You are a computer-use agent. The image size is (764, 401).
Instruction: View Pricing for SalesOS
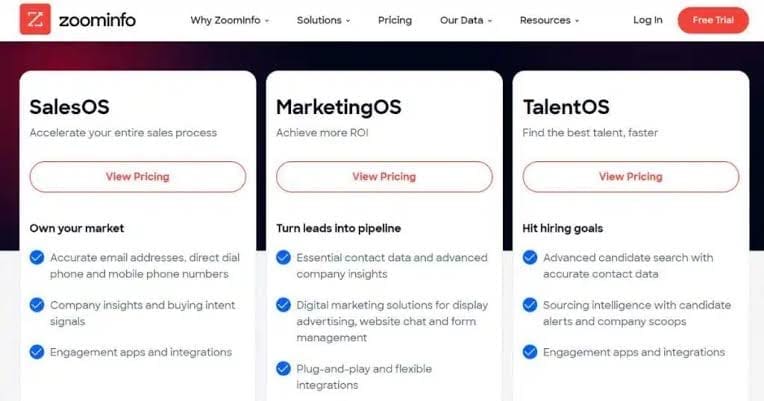137,177
